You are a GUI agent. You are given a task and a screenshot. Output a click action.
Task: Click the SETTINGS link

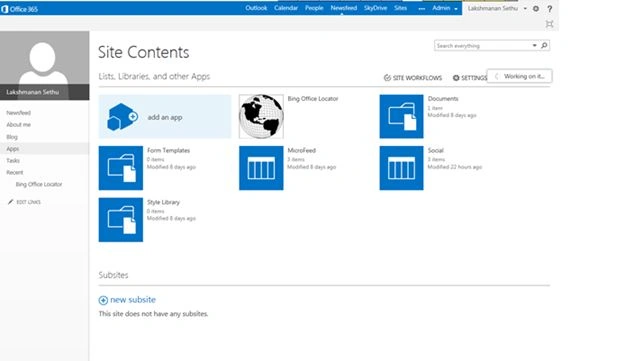pos(474,78)
